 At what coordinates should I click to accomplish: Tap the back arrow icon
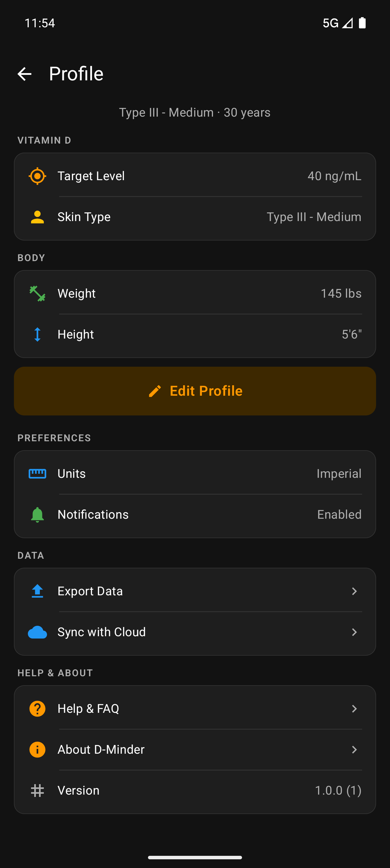pos(24,74)
